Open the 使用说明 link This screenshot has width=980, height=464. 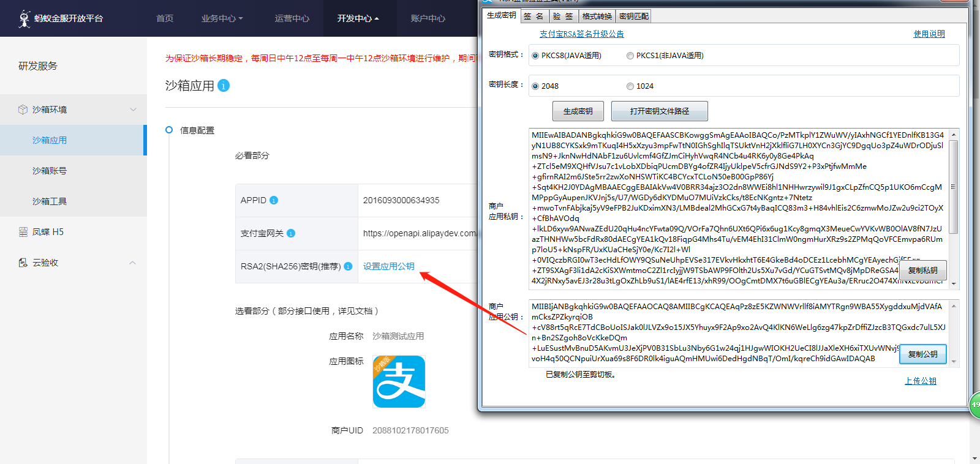(929, 34)
